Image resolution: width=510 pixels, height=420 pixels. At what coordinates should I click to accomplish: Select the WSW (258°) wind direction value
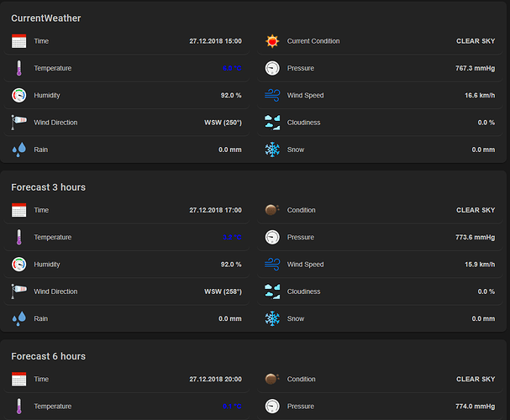coord(223,291)
